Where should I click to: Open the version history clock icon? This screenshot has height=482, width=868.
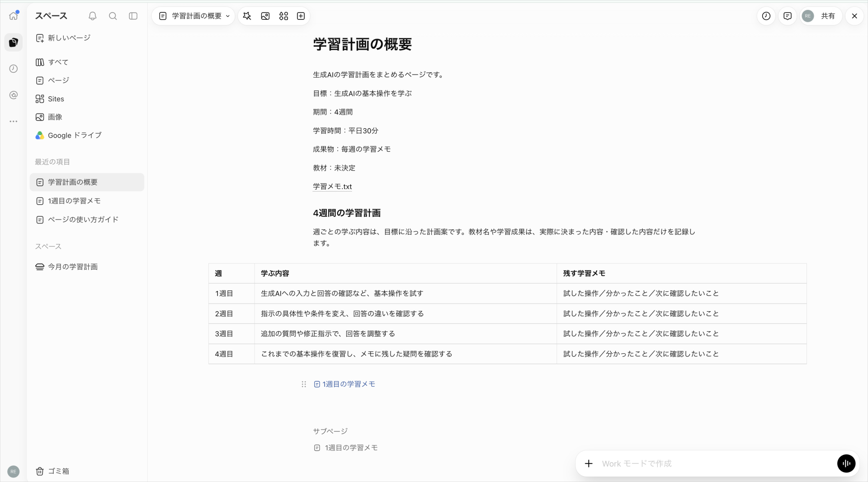[766, 16]
